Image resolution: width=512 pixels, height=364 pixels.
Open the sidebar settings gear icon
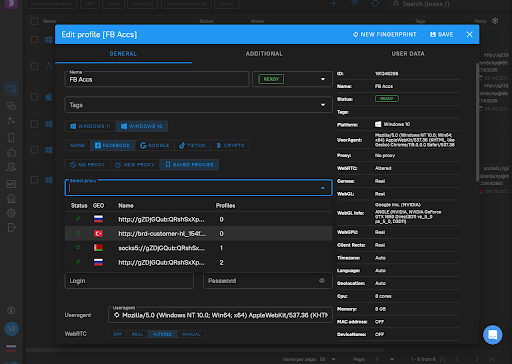click(x=11, y=213)
